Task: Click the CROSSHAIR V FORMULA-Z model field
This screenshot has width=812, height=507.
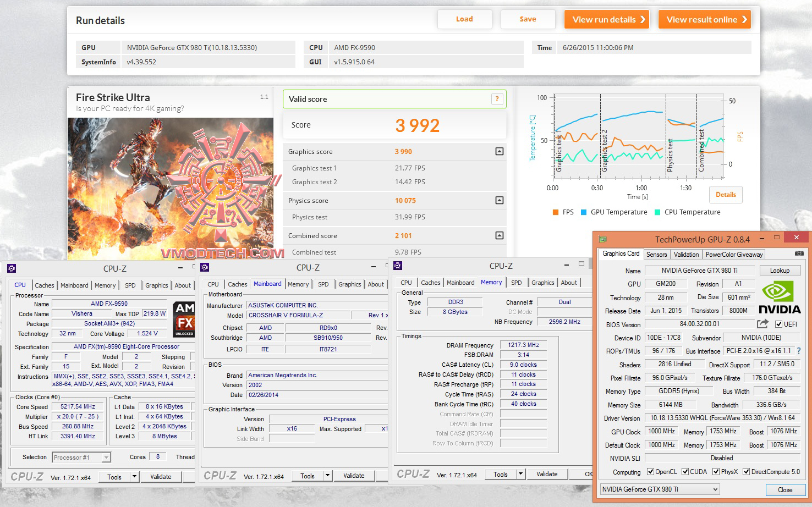Action: [298, 315]
